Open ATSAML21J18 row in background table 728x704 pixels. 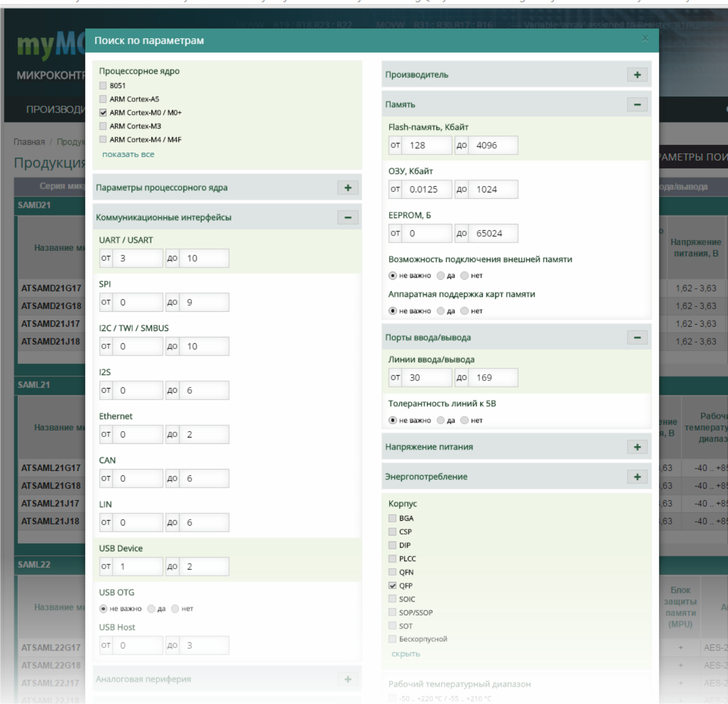[51, 521]
